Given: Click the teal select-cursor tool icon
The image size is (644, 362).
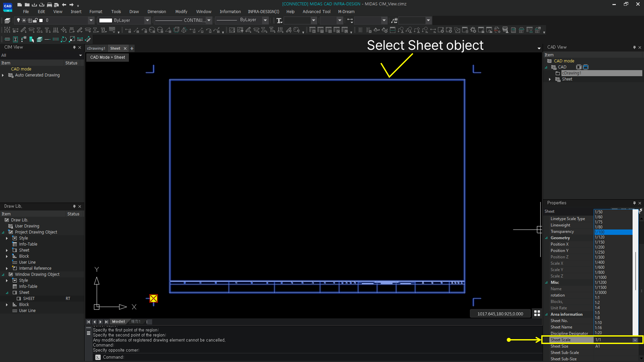Looking at the screenshot, I should [x=32, y=39].
